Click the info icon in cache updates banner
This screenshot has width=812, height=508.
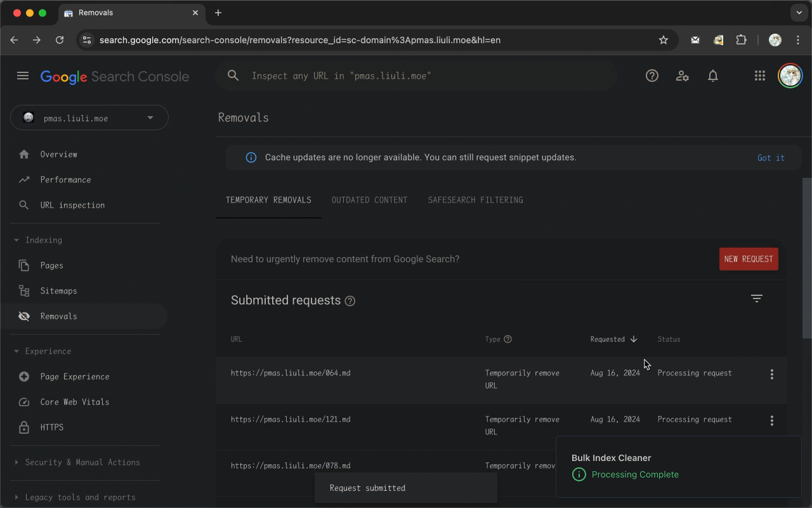point(251,157)
